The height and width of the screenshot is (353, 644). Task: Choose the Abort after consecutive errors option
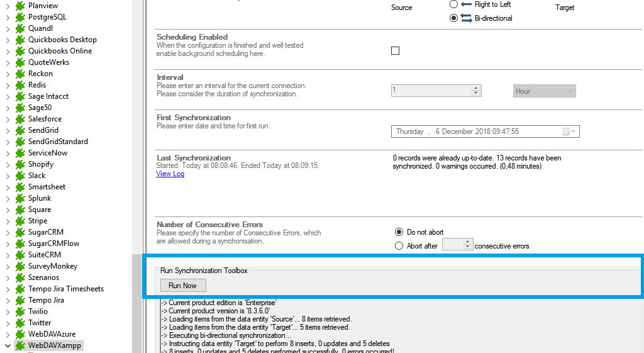(399, 246)
